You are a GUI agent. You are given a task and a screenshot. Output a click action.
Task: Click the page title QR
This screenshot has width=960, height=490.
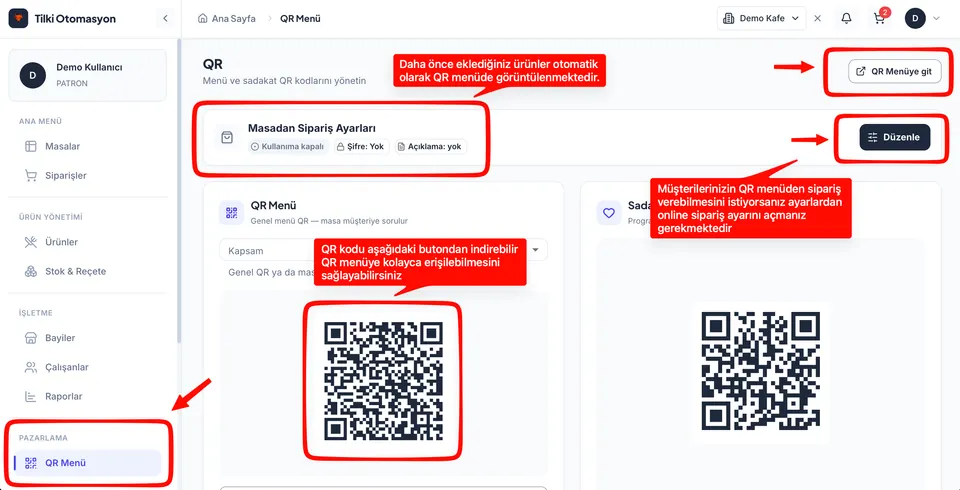pos(212,64)
